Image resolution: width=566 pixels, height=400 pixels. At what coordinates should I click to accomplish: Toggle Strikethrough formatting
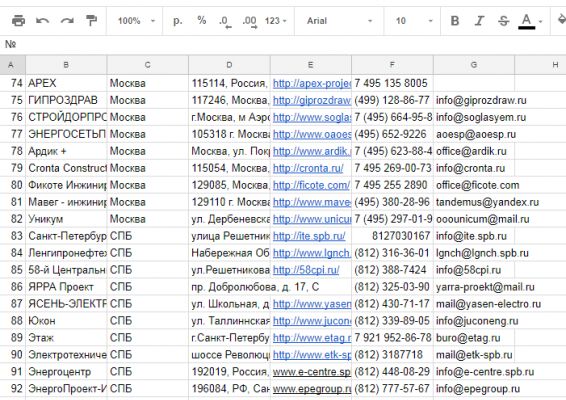pyautogui.click(x=503, y=21)
